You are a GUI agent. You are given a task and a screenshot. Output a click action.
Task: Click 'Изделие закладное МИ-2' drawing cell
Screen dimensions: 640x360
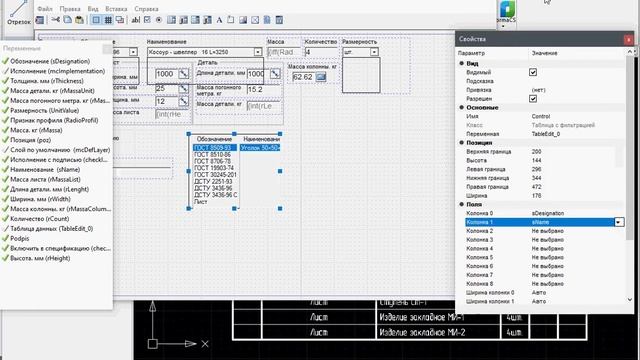[438, 332]
